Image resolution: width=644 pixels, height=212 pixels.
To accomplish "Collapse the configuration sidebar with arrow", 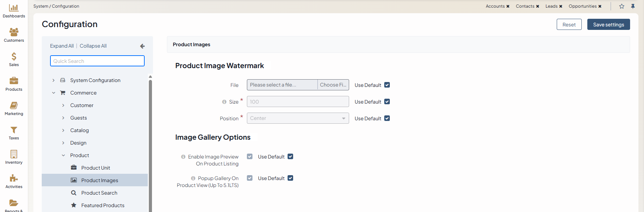I will click(142, 46).
